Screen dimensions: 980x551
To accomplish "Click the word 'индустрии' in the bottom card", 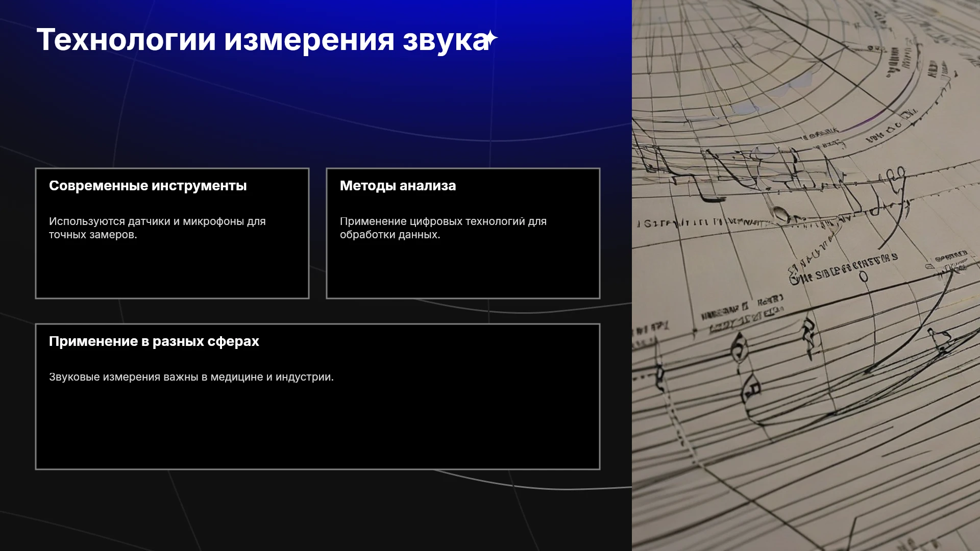I will tap(304, 377).
